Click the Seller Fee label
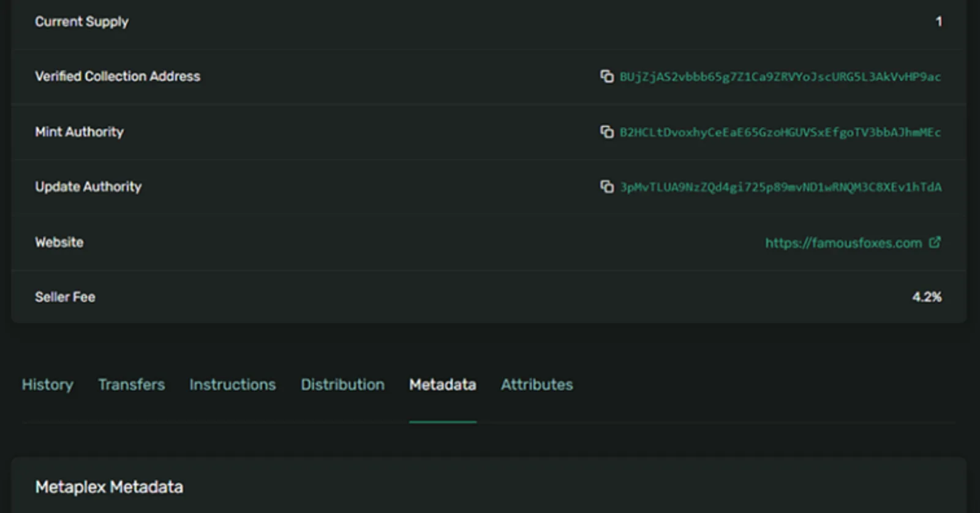Viewport: 980px width, 513px height. [65, 297]
